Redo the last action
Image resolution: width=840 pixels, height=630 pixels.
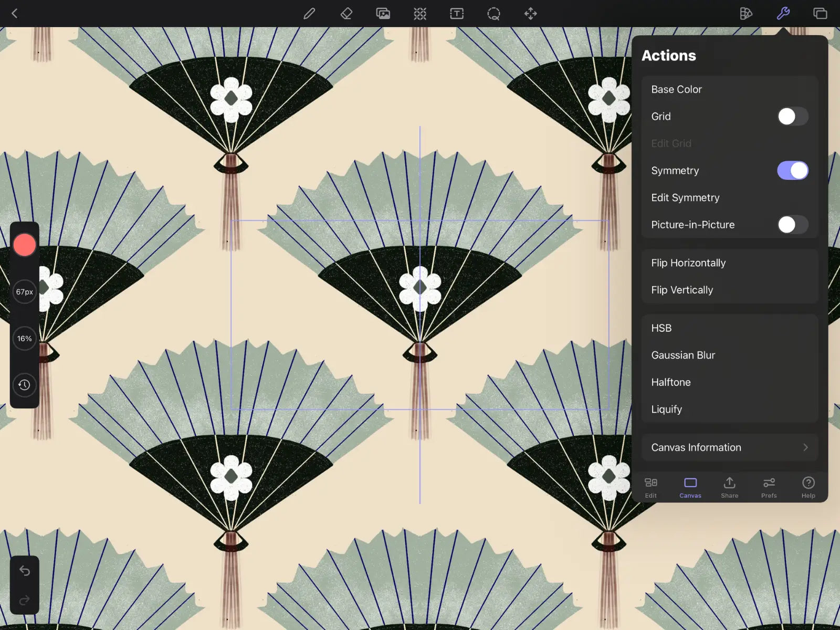point(24,600)
